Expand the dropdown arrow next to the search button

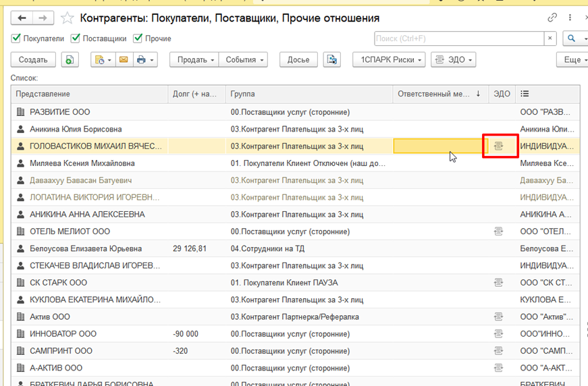coord(585,38)
